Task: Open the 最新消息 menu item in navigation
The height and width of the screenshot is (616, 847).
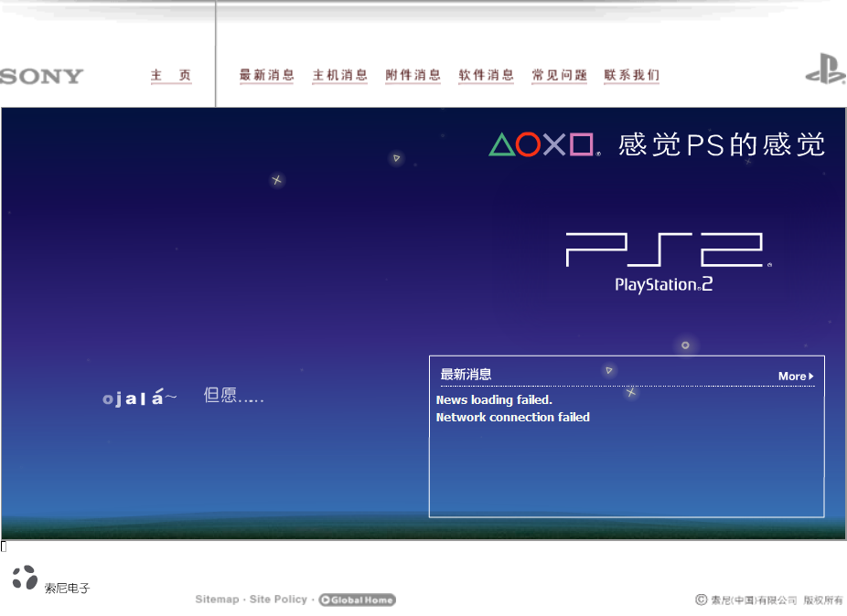Action: pyautogui.click(x=266, y=75)
